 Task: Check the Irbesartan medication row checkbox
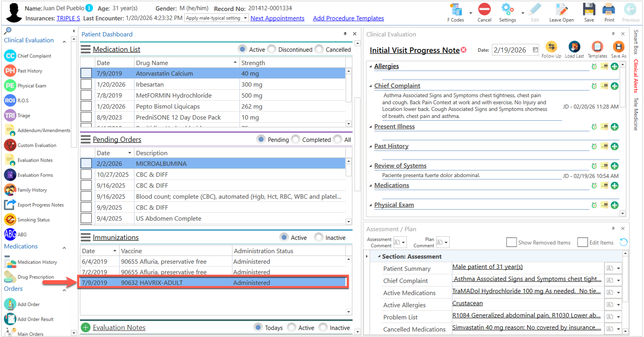86,84
